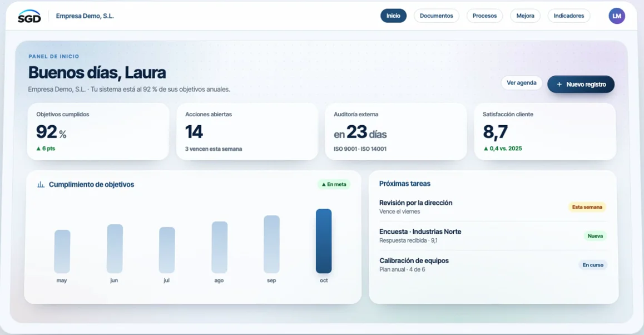Select the highlighted oct bar
Image resolution: width=644 pixels, height=335 pixels.
pos(324,242)
